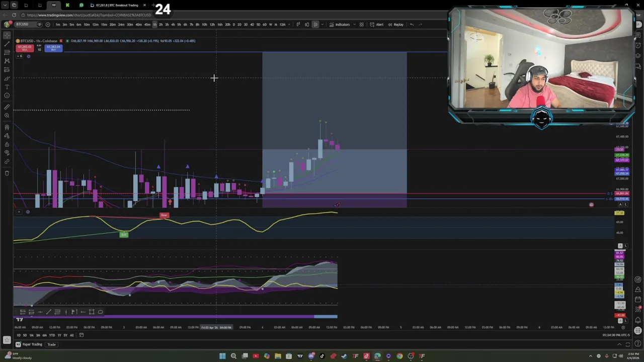
Task: Expand the chart style dropdown arrow
Action: pyautogui.click(x=323, y=24)
